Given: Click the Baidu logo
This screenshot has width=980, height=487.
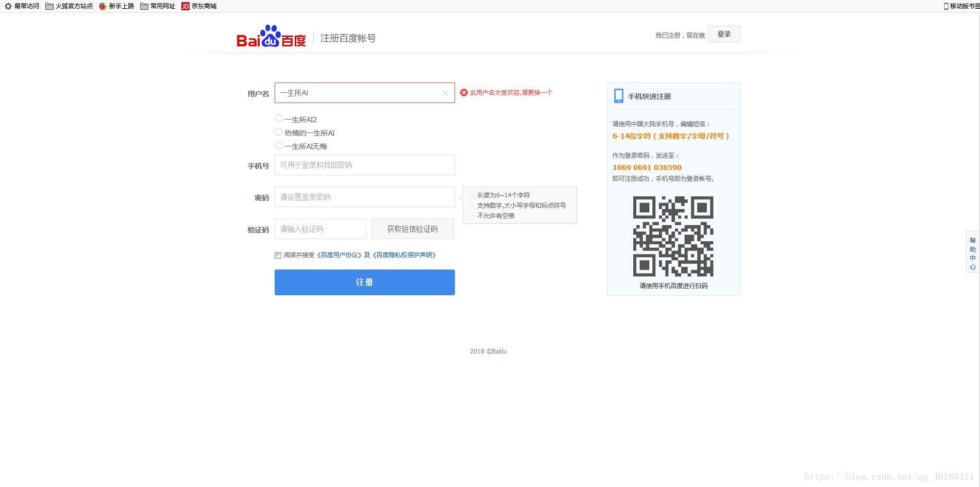Looking at the screenshot, I should pyautogui.click(x=271, y=36).
